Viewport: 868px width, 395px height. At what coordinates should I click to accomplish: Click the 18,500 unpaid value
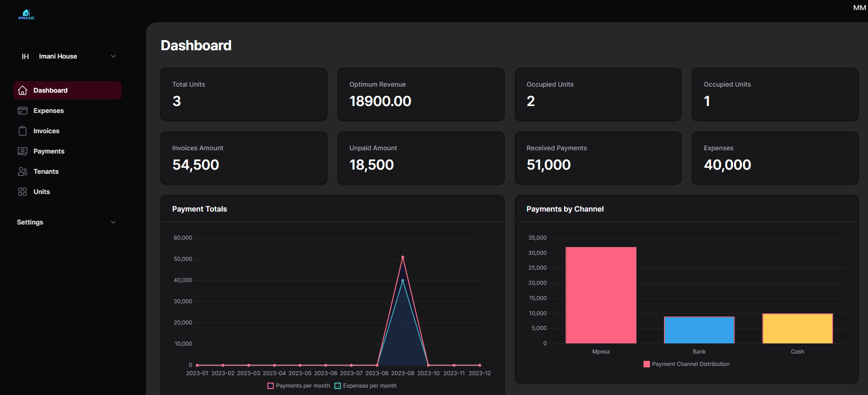[372, 165]
